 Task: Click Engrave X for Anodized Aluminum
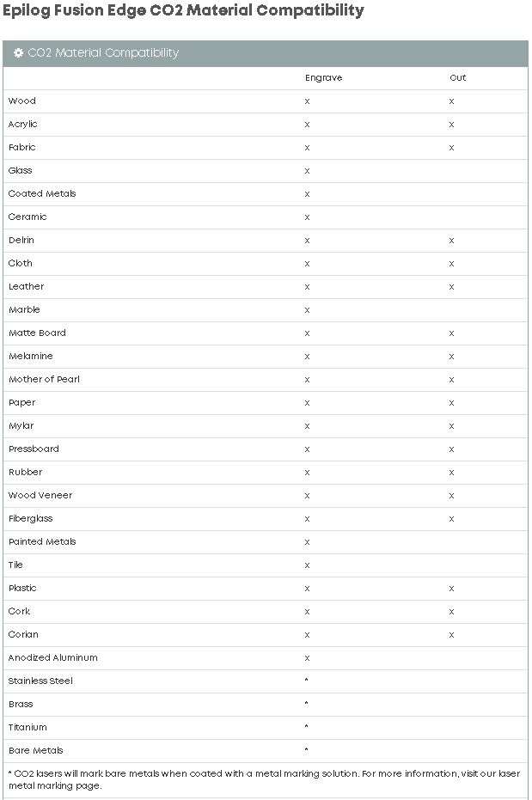coord(307,658)
